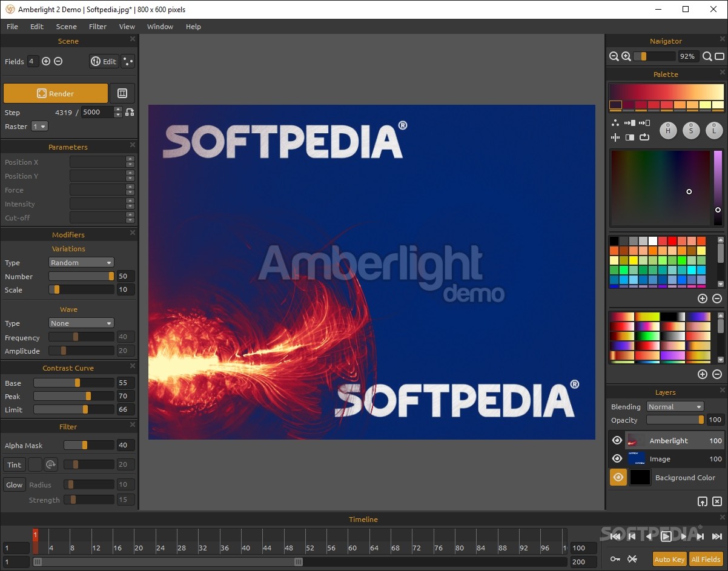Toggle the Auto Key button
The height and width of the screenshot is (571, 728).
(x=669, y=559)
